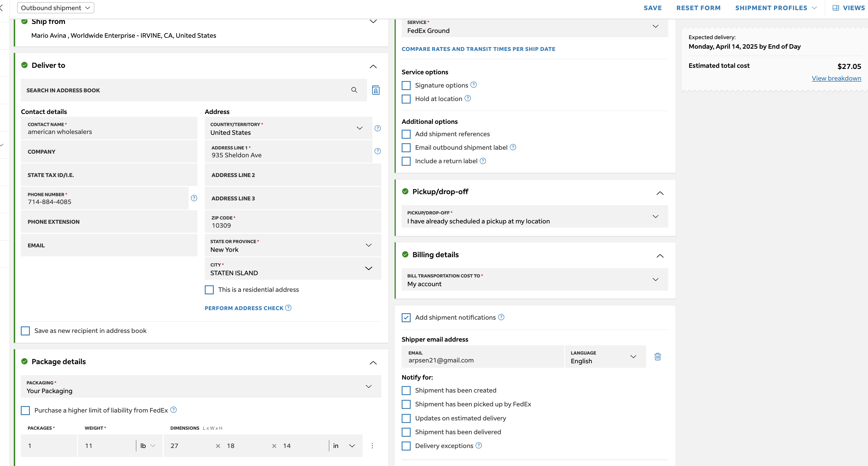Open package row more-options menu

(372, 446)
